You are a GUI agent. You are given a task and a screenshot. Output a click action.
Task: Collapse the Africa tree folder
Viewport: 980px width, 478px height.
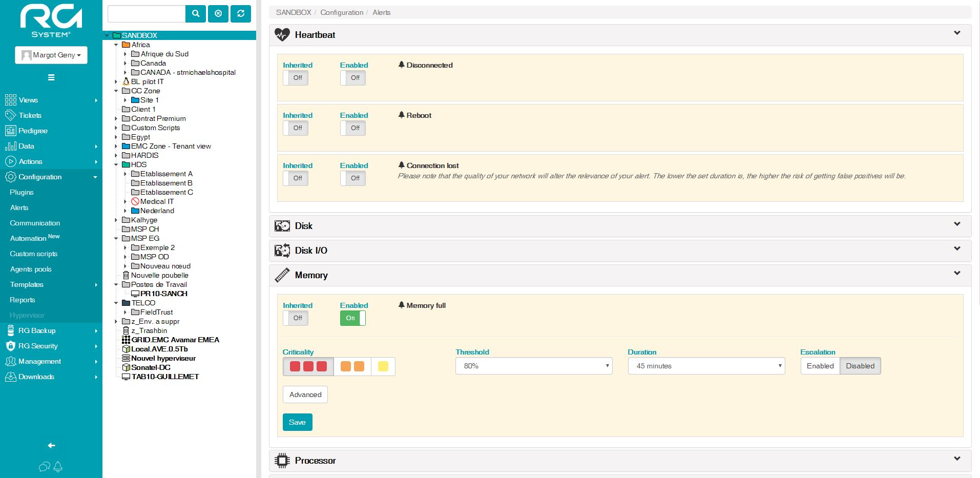116,45
